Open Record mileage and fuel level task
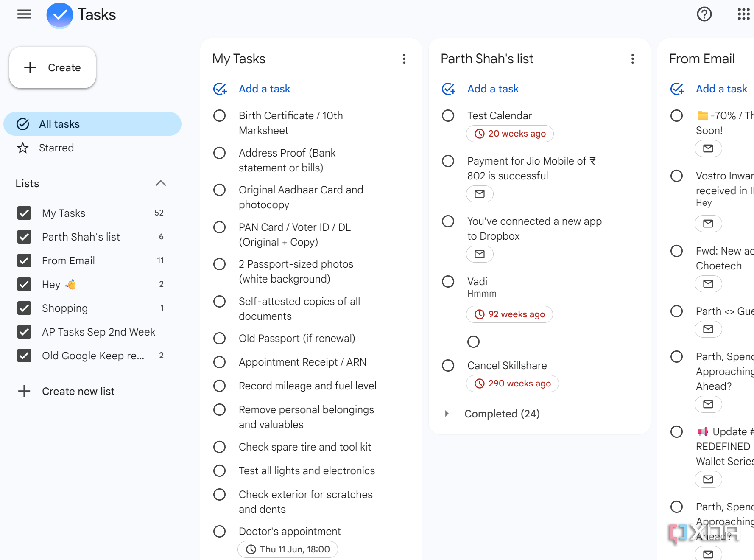This screenshot has width=754, height=560. (307, 386)
